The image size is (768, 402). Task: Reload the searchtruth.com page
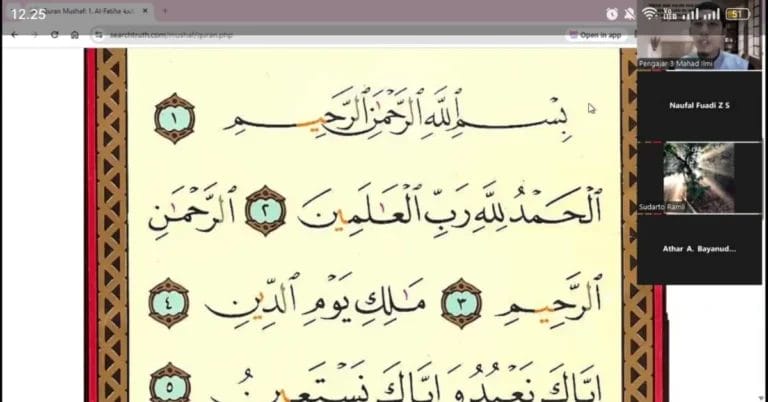[55, 34]
